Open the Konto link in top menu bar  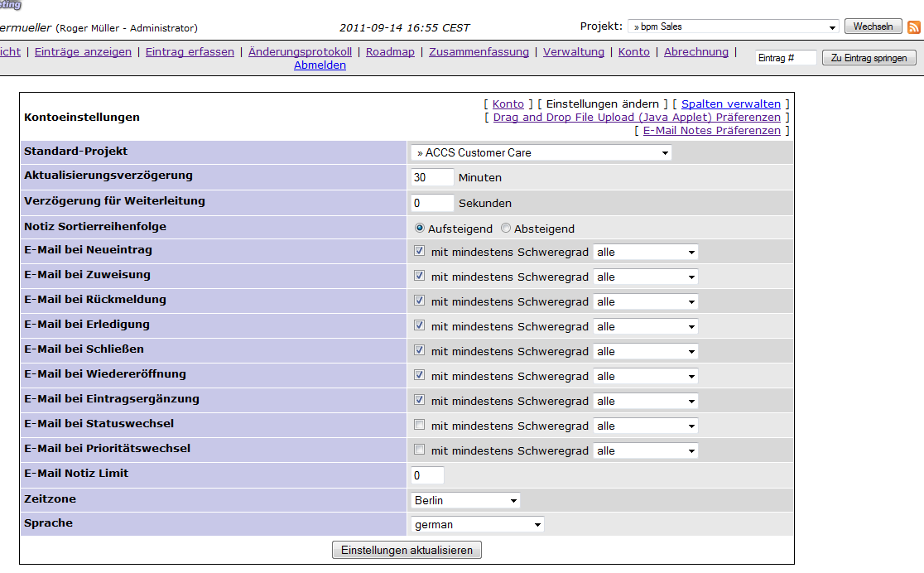coord(634,52)
